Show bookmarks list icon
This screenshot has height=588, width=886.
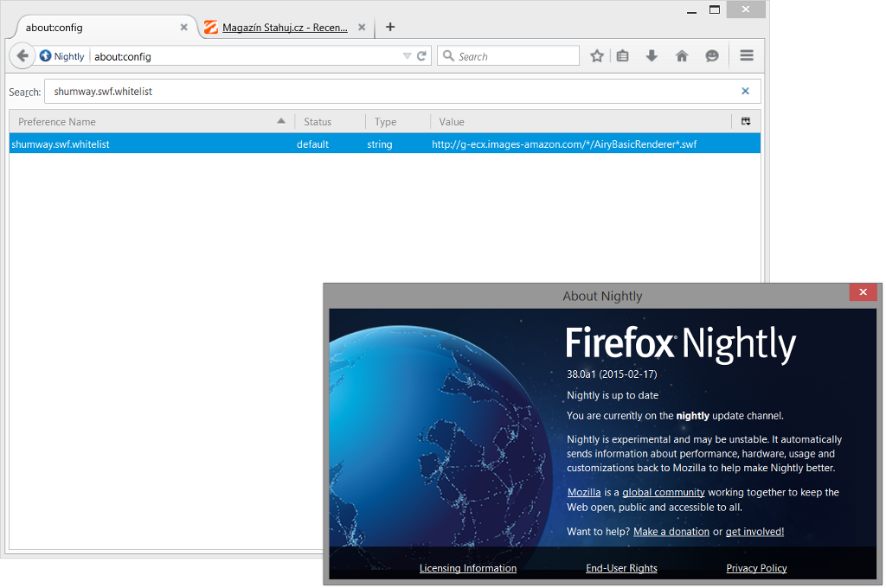[623, 56]
